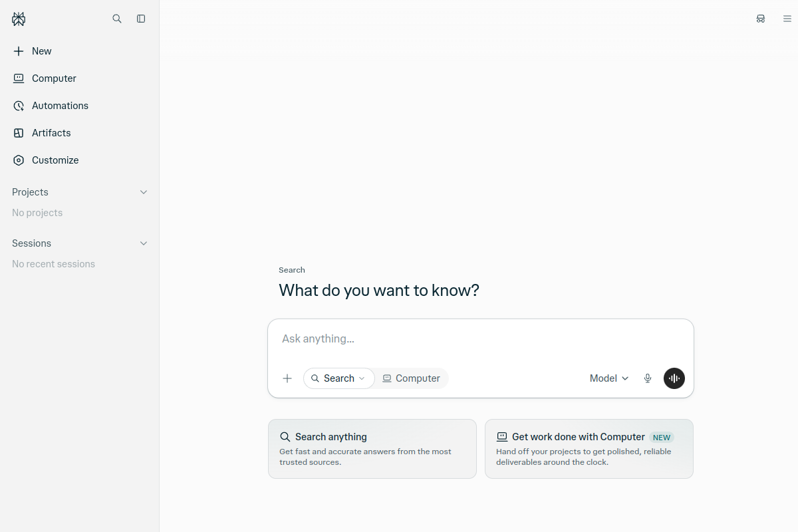
Task: Open Computer in the sidebar
Action: 80,78
